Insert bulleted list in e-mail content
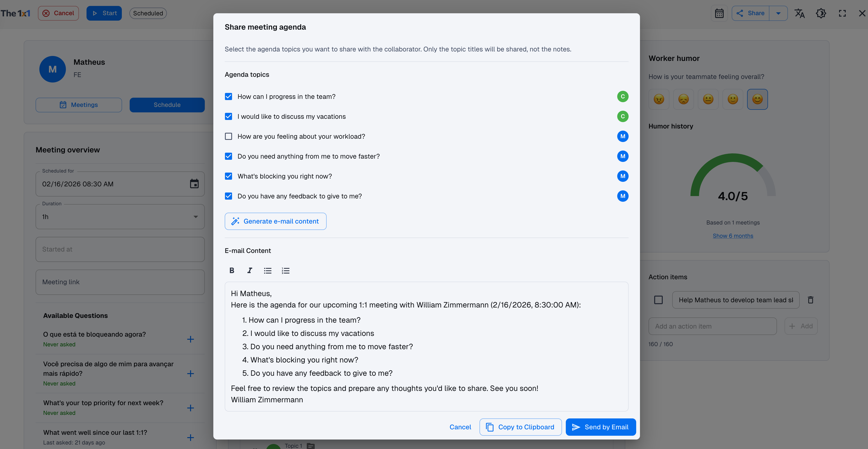The width and height of the screenshot is (868, 449). pos(268,270)
